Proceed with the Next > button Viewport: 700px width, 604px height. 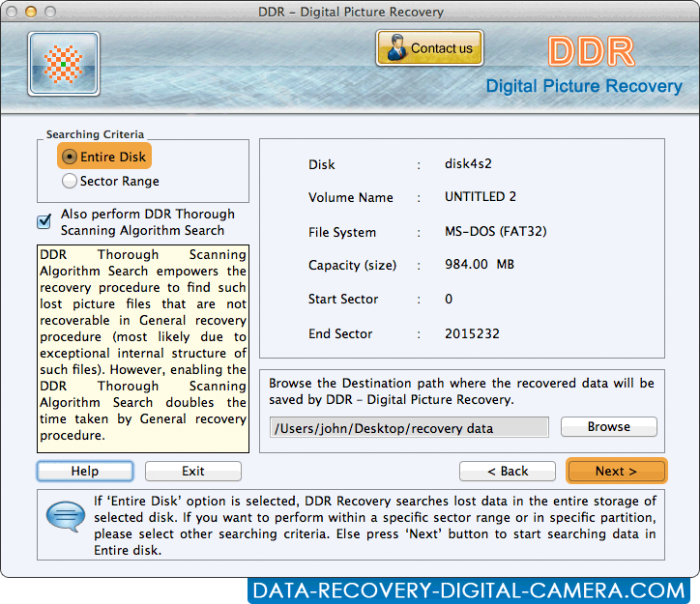coord(617,471)
